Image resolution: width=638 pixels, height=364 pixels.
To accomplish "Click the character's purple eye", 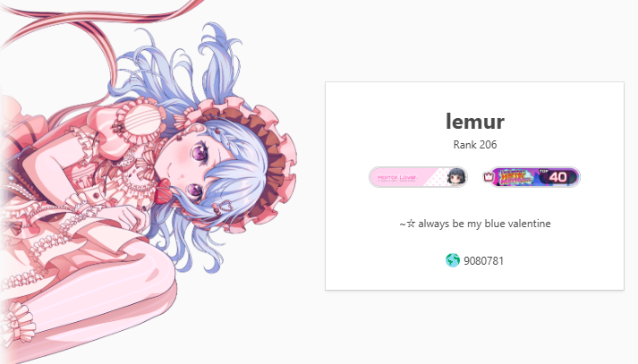I will 200,154.
